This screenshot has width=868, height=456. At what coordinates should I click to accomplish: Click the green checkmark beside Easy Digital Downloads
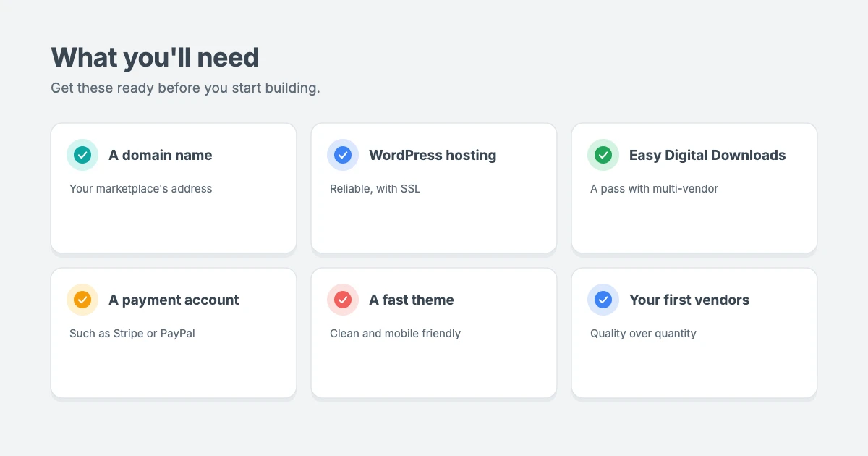[x=603, y=155]
